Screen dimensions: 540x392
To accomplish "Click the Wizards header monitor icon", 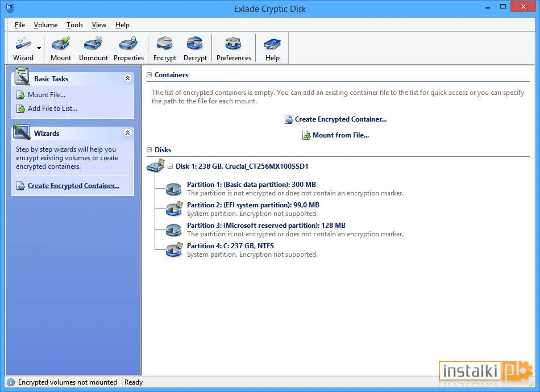I will [x=22, y=131].
